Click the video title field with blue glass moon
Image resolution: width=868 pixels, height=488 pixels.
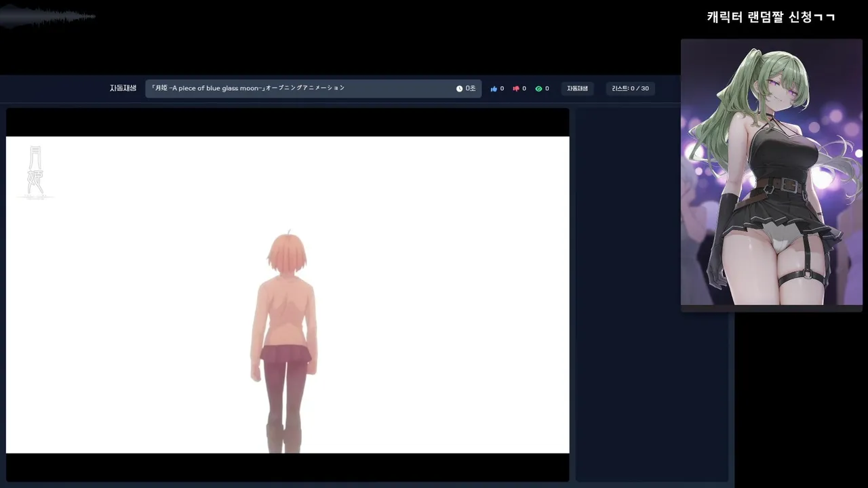(x=313, y=89)
